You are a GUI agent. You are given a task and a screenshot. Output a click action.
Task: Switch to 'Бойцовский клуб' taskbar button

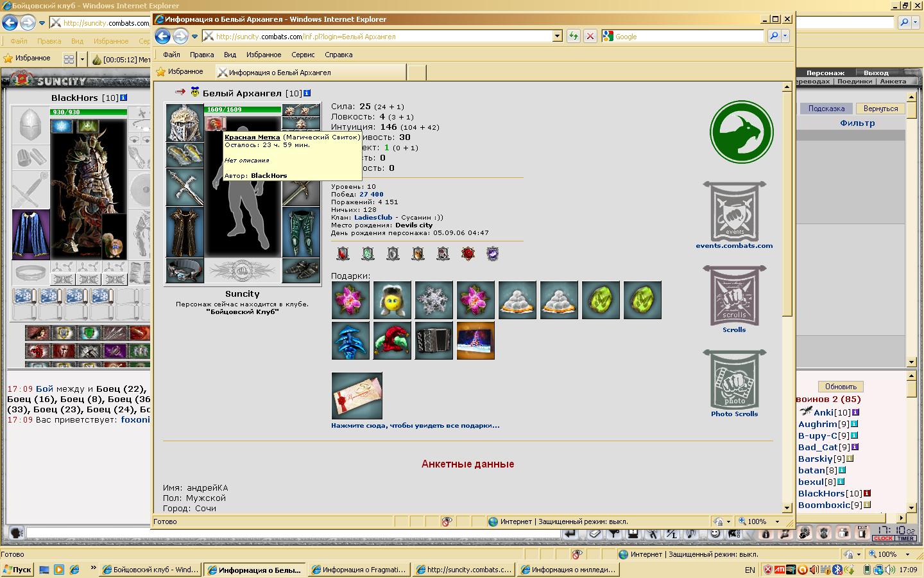point(151,570)
